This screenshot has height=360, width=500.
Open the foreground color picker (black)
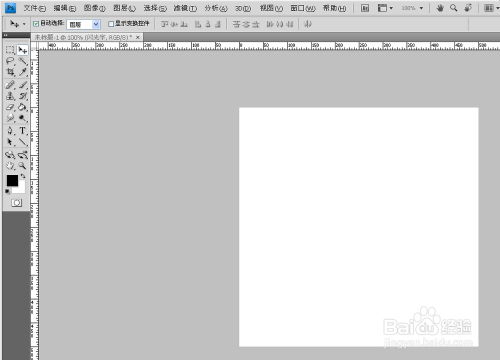[x=12, y=181]
